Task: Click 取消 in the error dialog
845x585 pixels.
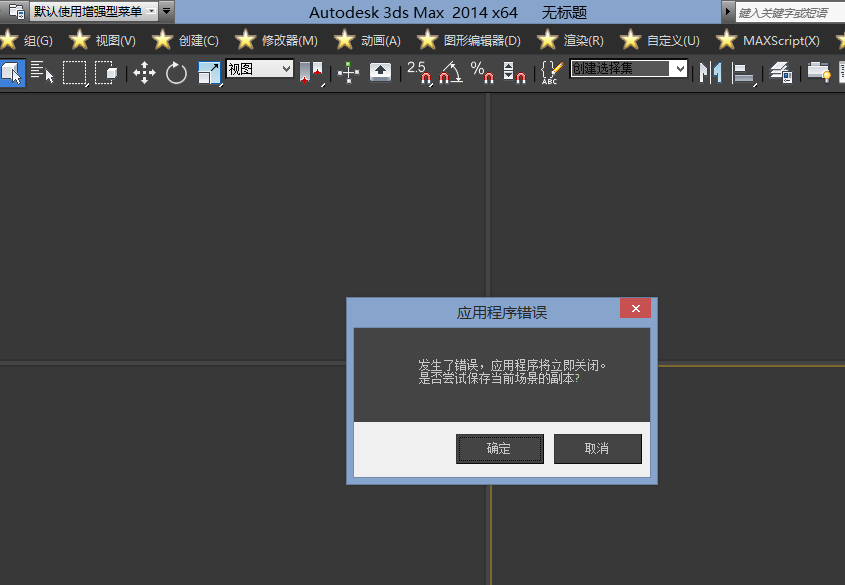Action: (598, 449)
